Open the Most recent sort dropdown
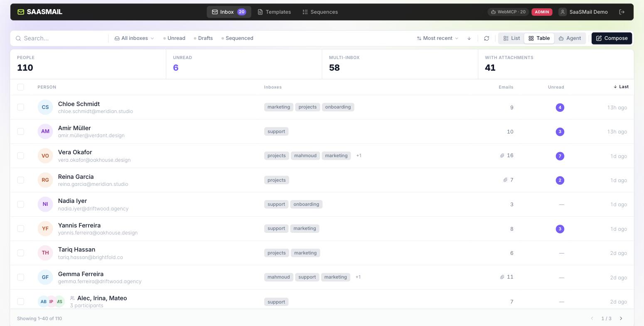 pos(438,38)
